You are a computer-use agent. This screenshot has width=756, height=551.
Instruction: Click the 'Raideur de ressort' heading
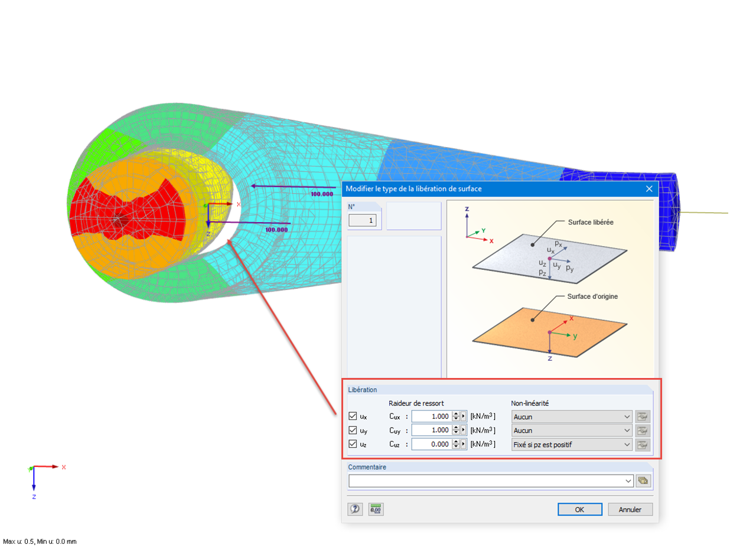tap(416, 403)
